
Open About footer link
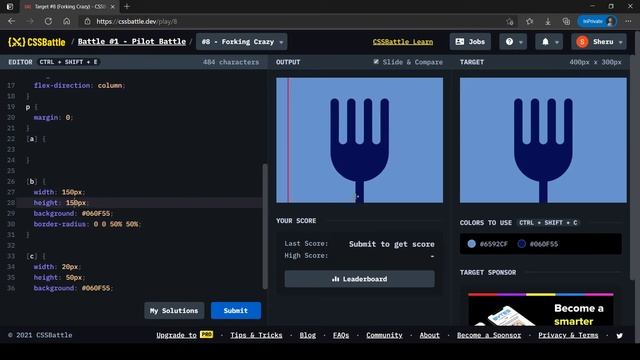click(430, 335)
